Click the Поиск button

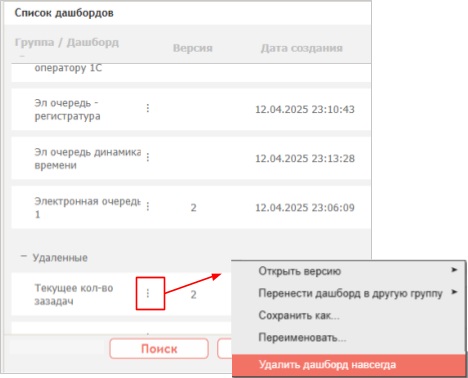pos(159,349)
